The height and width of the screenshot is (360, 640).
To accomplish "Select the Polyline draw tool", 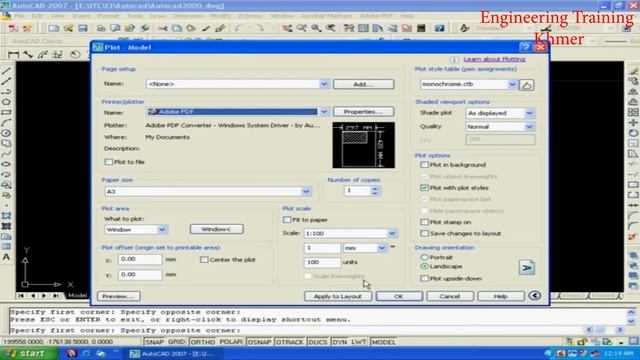I will [x=6, y=91].
